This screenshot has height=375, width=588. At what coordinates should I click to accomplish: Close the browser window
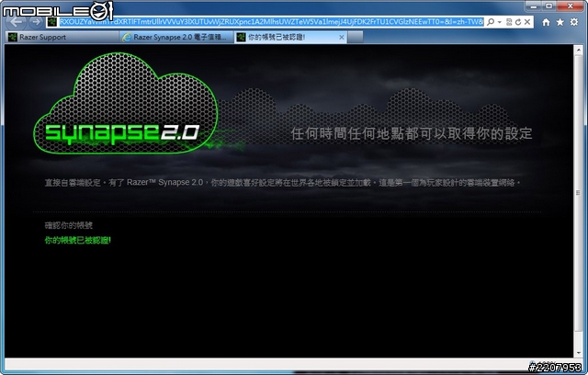click(x=570, y=6)
